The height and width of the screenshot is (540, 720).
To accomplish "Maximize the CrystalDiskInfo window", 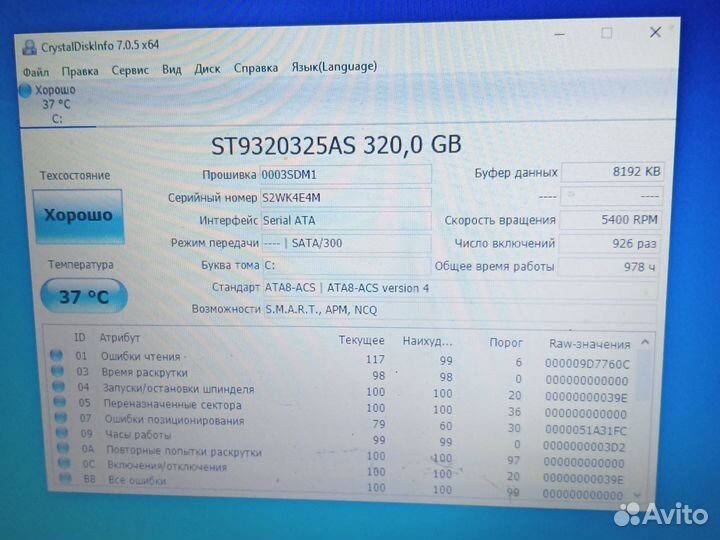I will pyautogui.click(x=607, y=33).
